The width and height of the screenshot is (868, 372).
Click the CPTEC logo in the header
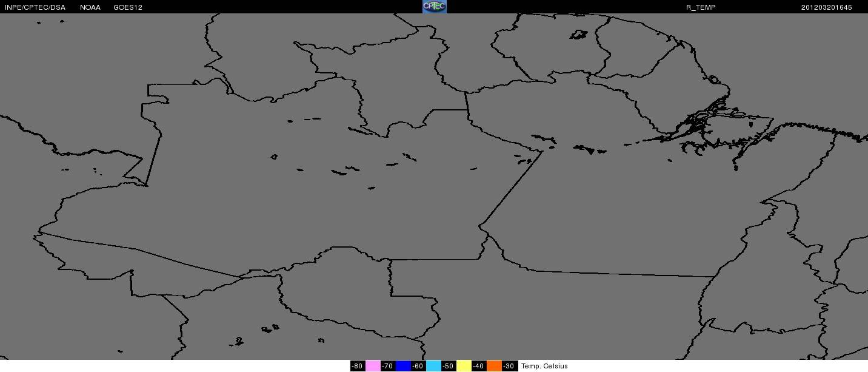tap(434, 7)
